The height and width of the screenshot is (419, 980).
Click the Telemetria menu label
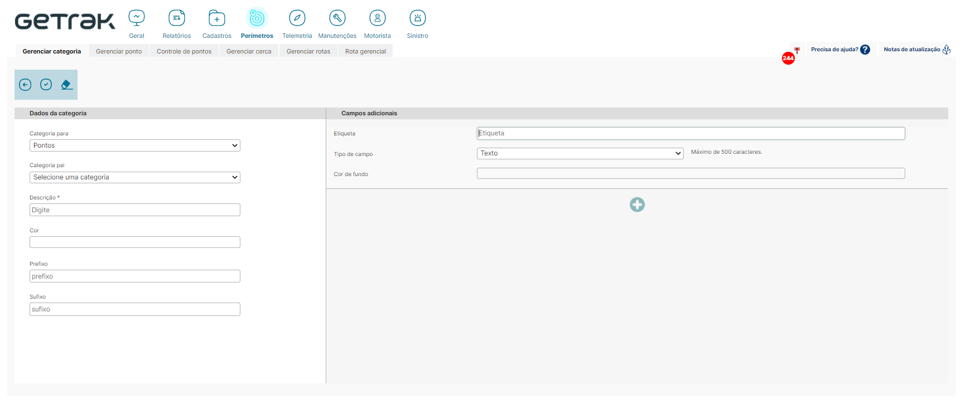[x=297, y=36]
